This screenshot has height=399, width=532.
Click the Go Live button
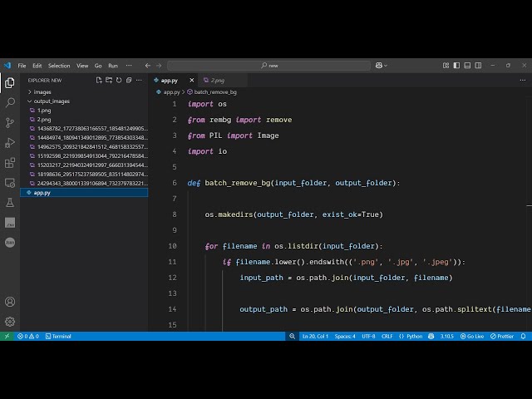tap(472, 336)
